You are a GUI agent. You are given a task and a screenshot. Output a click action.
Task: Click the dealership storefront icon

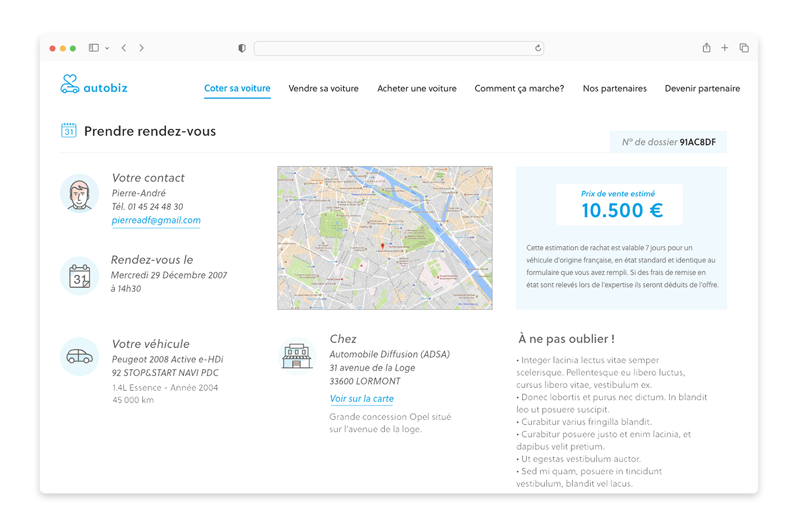pyautogui.click(x=297, y=357)
